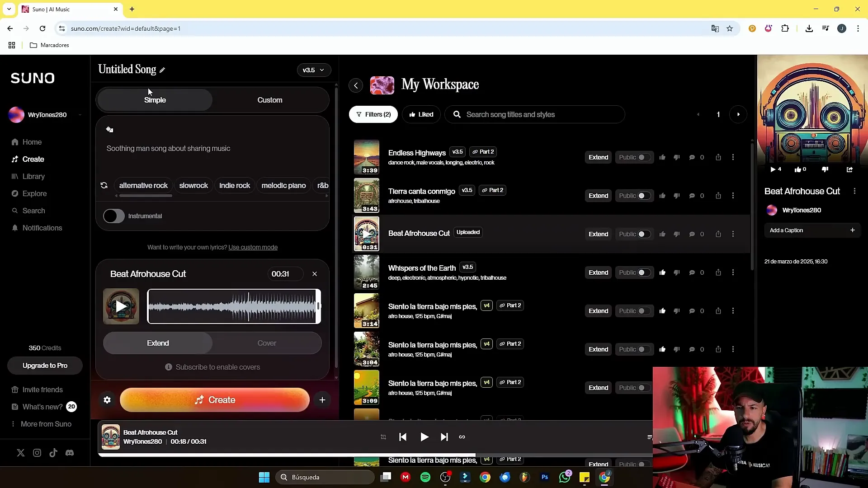Click the Search song titles and styles field
The width and height of the screenshot is (868, 488).
pos(535,114)
